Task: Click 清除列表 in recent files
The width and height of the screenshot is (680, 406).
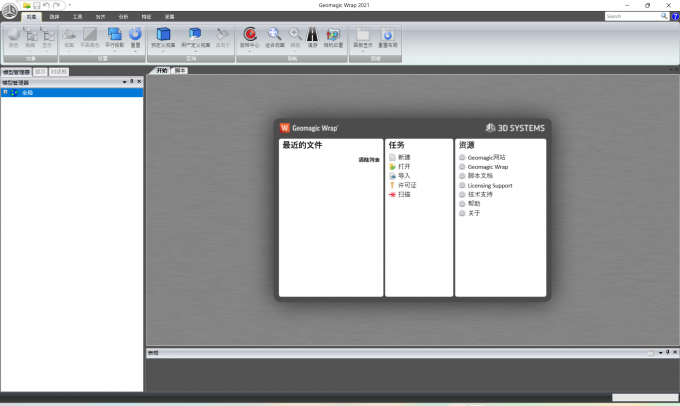Action: click(x=369, y=160)
